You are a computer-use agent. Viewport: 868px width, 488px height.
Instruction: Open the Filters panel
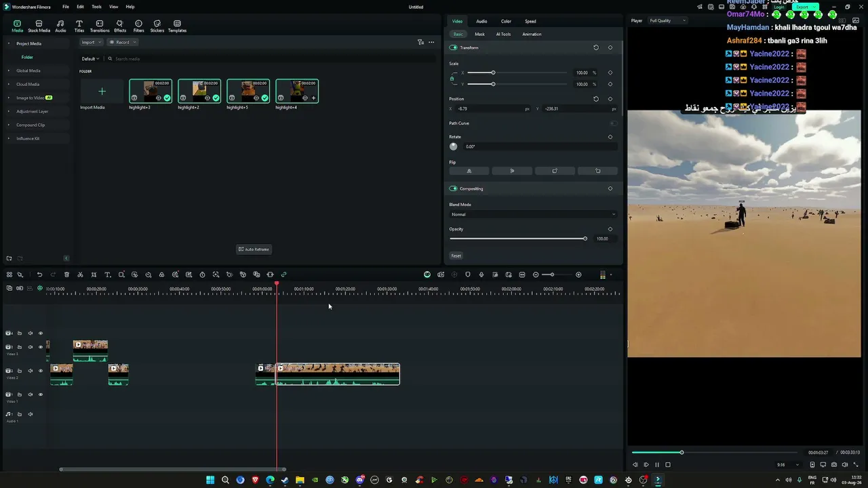pyautogui.click(x=138, y=26)
